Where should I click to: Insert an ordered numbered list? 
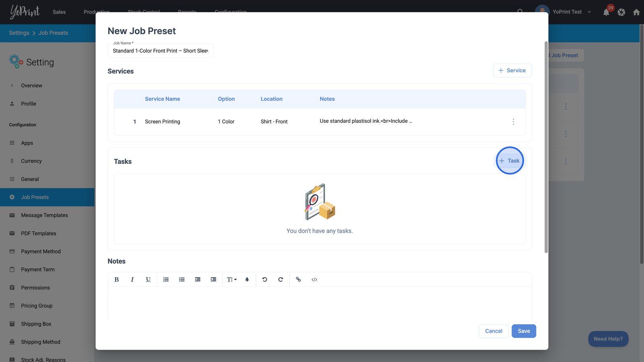(166, 280)
